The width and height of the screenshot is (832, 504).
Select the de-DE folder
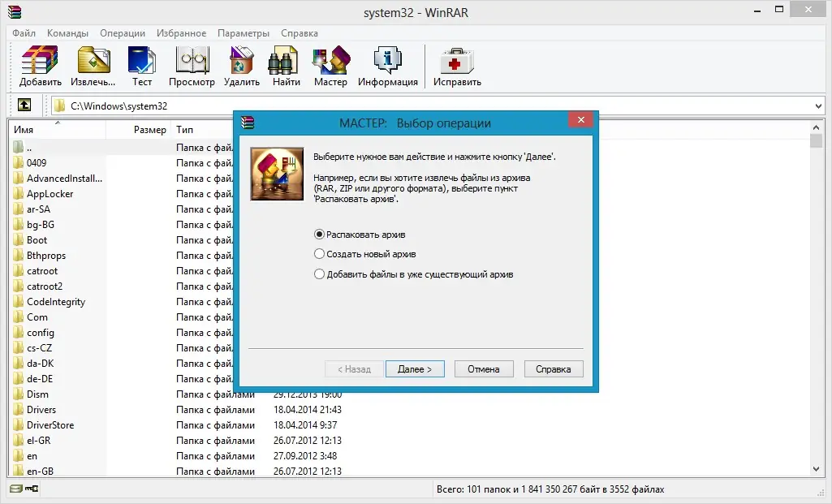(x=40, y=379)
